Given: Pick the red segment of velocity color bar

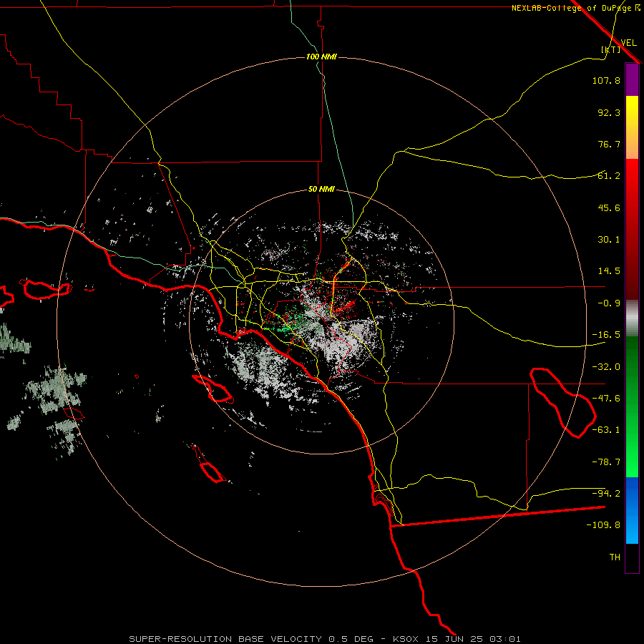Looking at the screenshot, I should (632, 229).
